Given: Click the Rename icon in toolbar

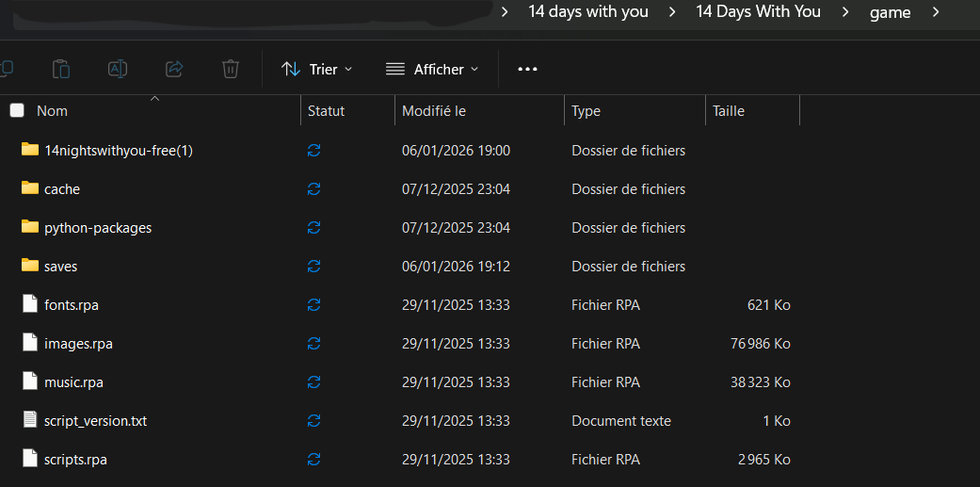Looking at the screenshot, I should coord(118,69).
